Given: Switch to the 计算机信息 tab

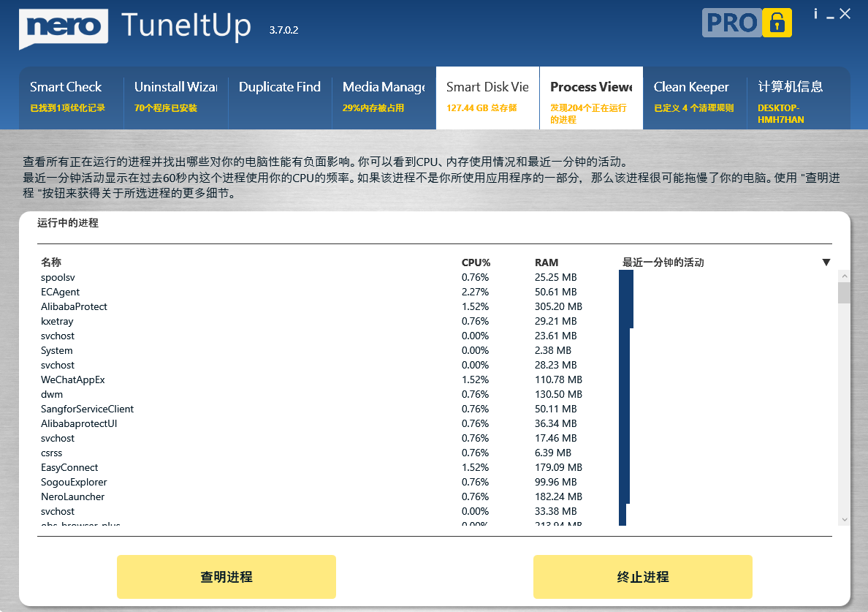Looking at the screenshot, I should (x=799, y=98).
